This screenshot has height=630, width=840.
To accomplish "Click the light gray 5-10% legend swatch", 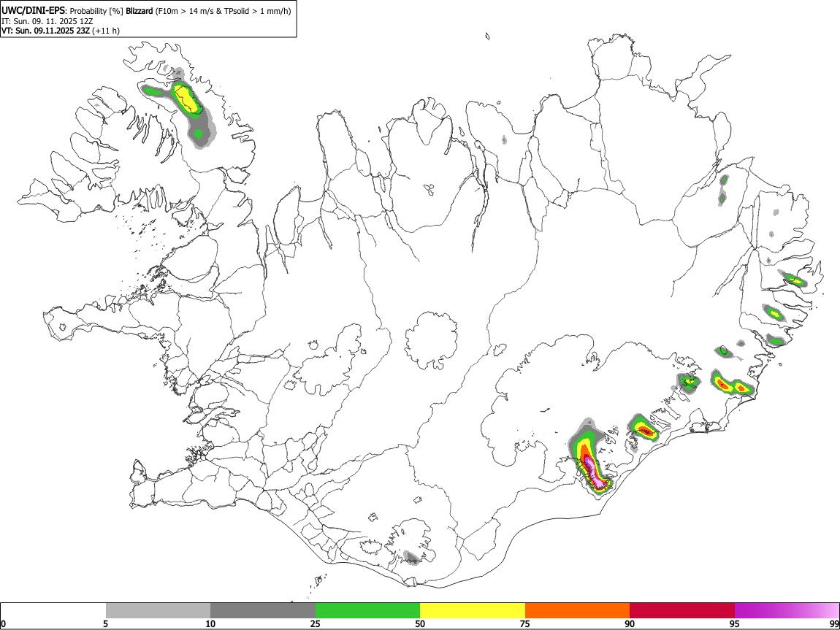I will pos(158,611).
